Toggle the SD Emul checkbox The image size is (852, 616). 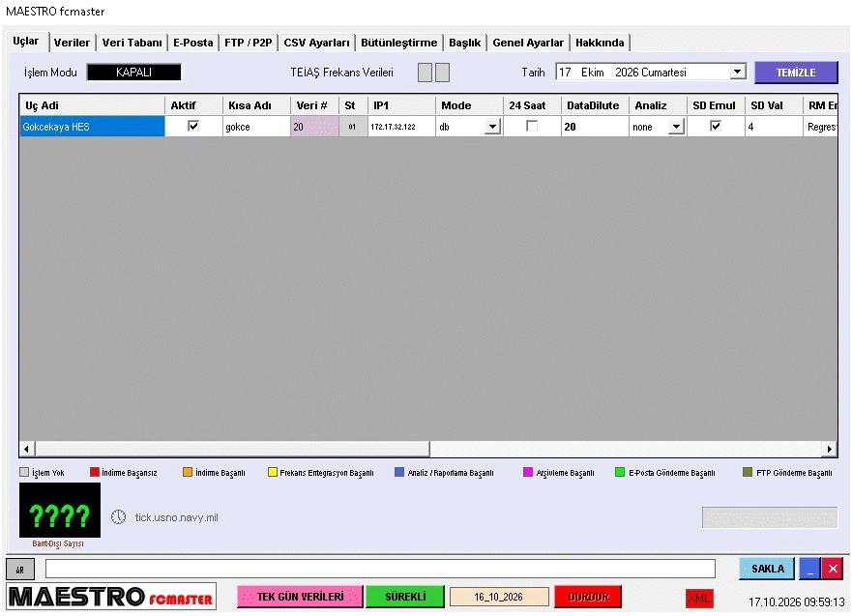716,126
